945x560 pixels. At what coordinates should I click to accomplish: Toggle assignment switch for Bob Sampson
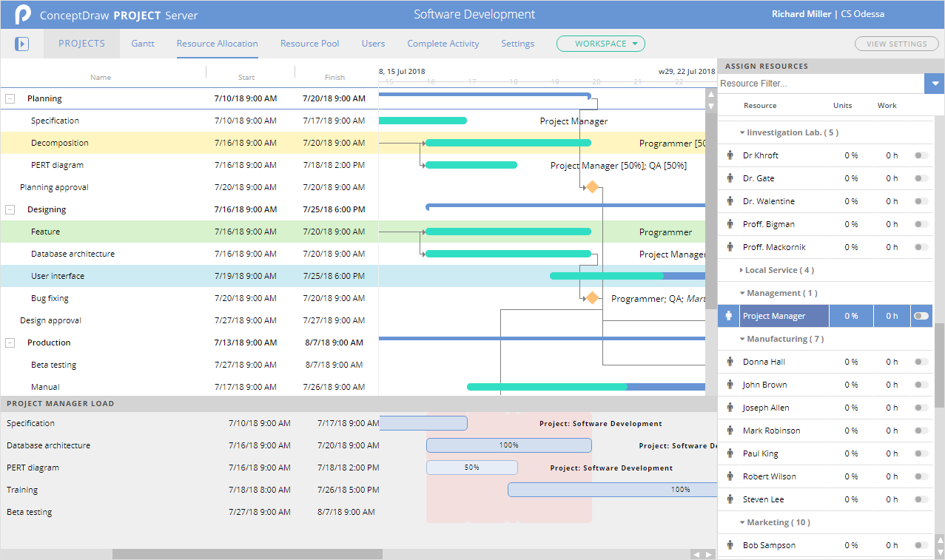pos(921,545)
